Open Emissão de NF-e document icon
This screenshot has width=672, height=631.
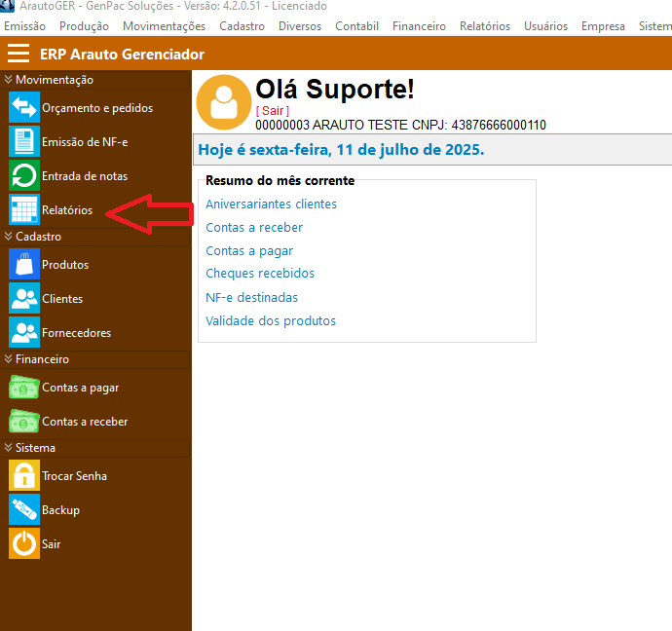24,141
